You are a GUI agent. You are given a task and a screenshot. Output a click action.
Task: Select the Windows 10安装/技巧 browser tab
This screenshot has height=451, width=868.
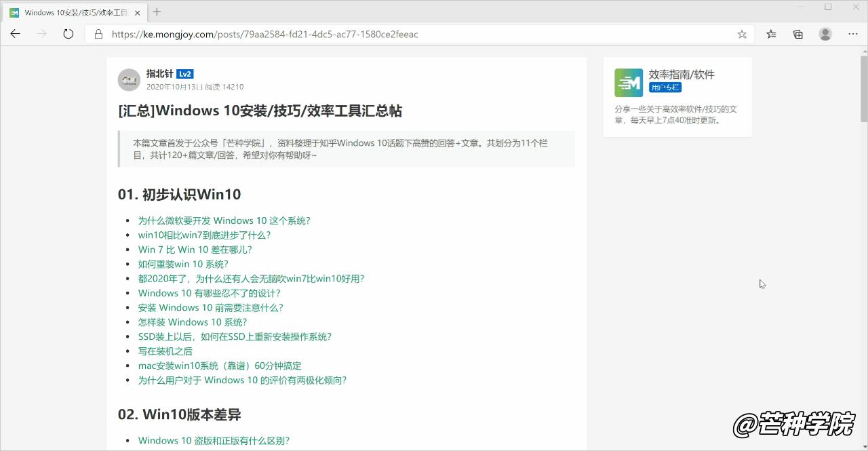tap(75, 12)
